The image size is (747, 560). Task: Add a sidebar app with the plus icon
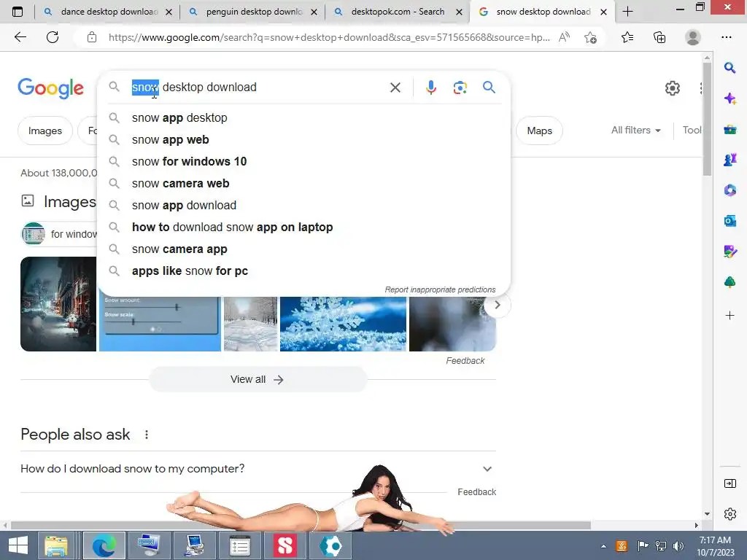coord(729,315)
